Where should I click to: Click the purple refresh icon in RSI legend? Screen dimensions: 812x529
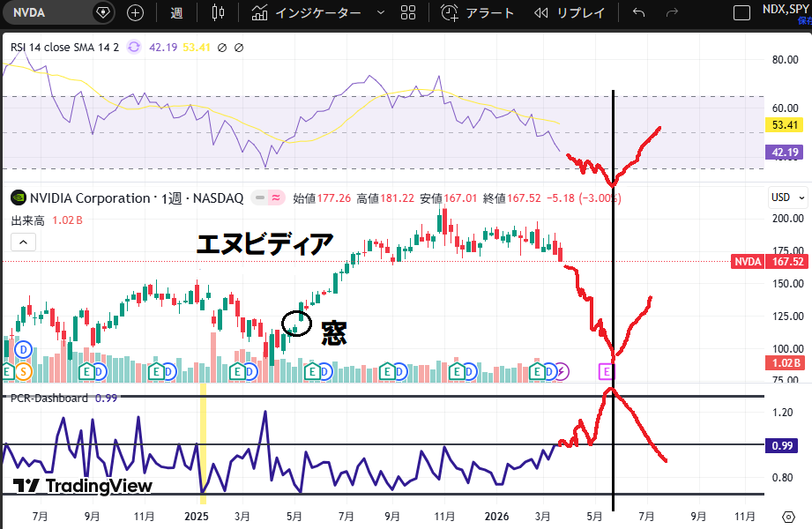pos(134,47)
